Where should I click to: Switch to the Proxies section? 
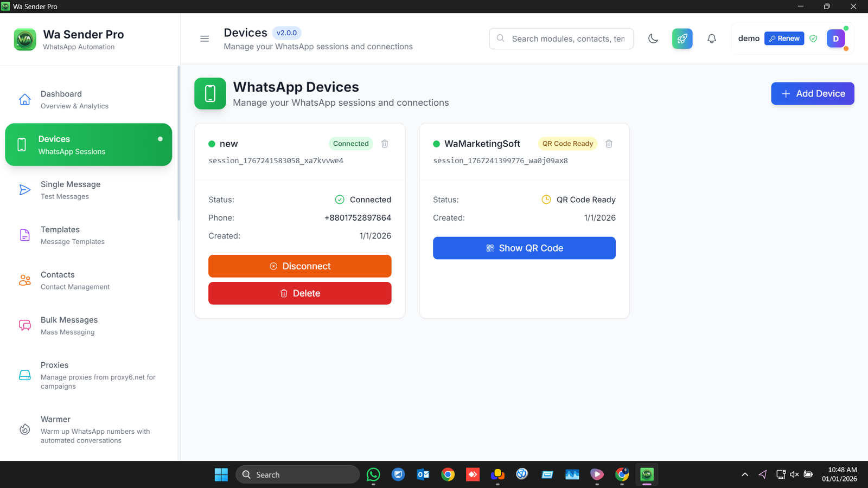point(24,375)
